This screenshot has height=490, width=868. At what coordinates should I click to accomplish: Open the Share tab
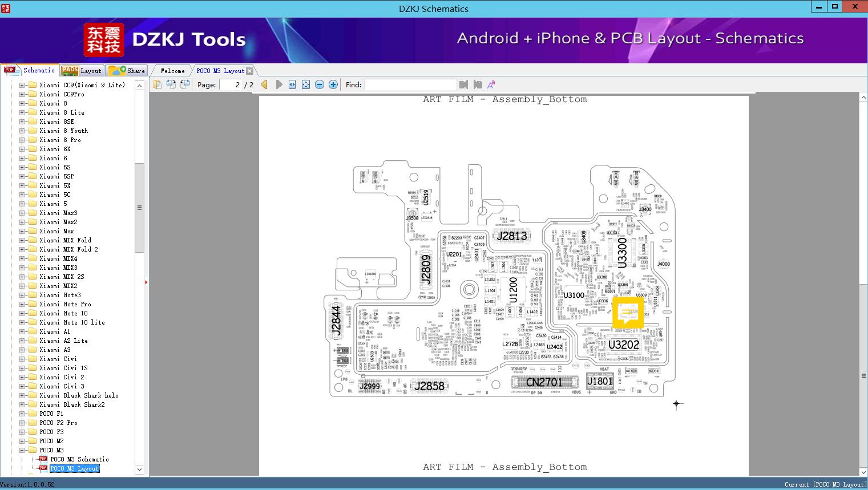[127, 71]
